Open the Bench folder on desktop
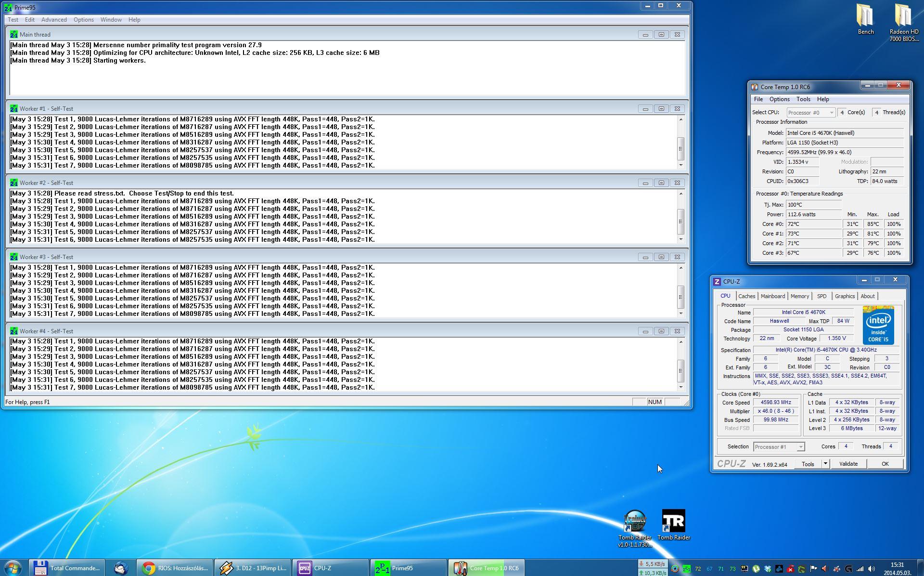The height and width of the screenshot is (576, 924). 865,19
